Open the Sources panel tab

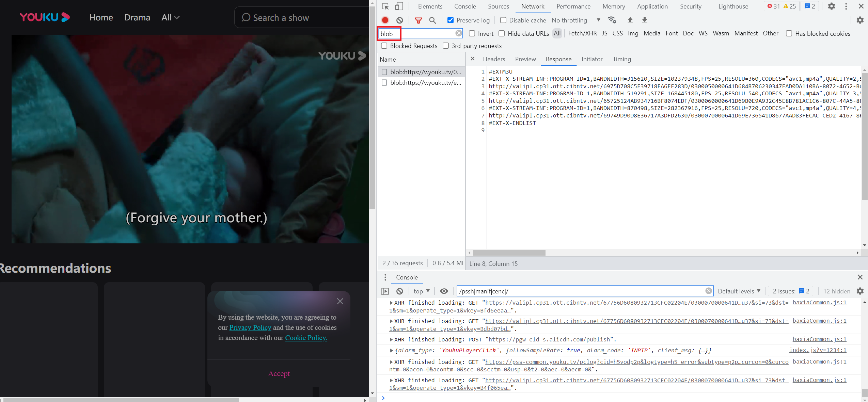pos(498,6)
